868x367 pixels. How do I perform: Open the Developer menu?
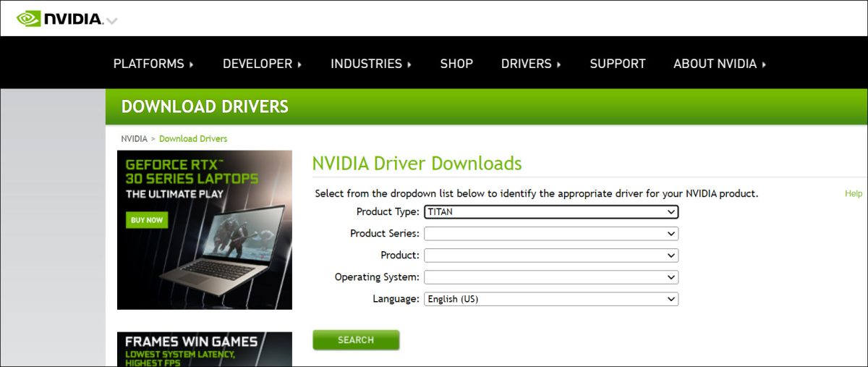point(262,64)
